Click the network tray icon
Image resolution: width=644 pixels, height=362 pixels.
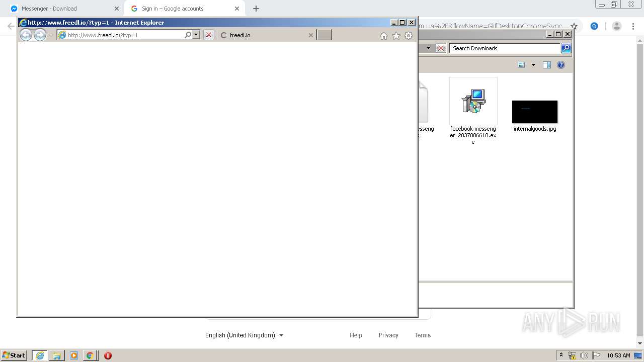572,355
